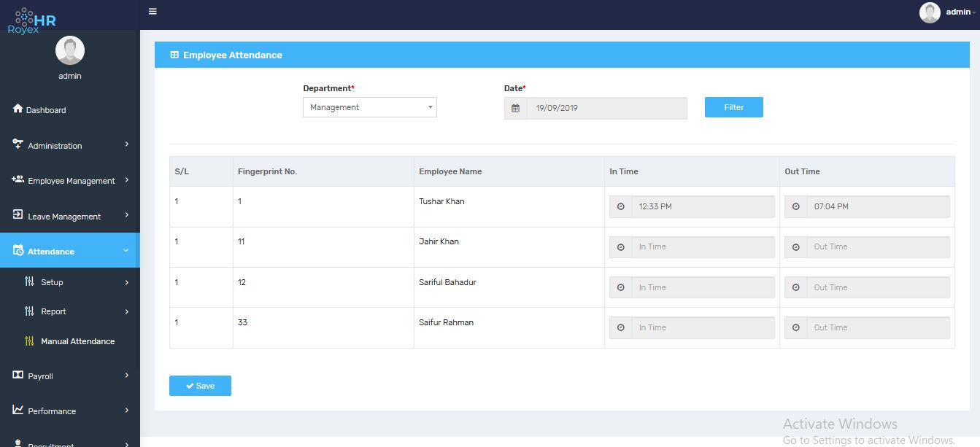Screen dimensions: 980x447
Task: Open the Performance sidebar link
Action: pos(70,411)
